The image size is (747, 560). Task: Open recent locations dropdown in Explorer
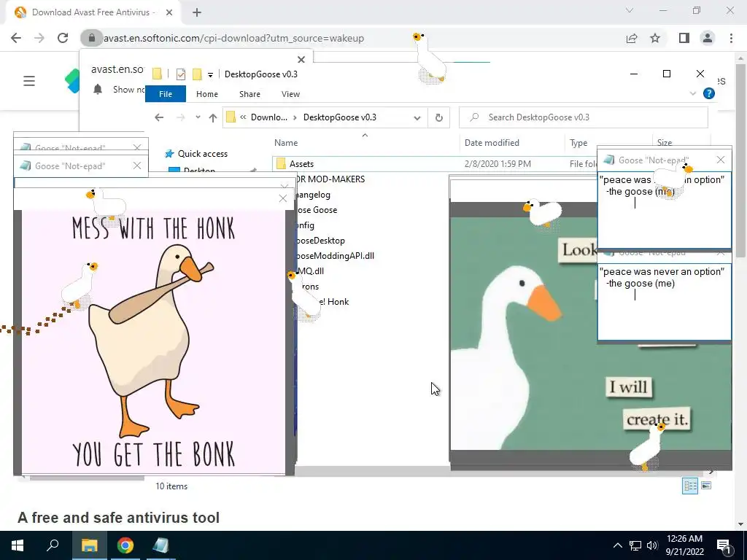click(198, 117)
